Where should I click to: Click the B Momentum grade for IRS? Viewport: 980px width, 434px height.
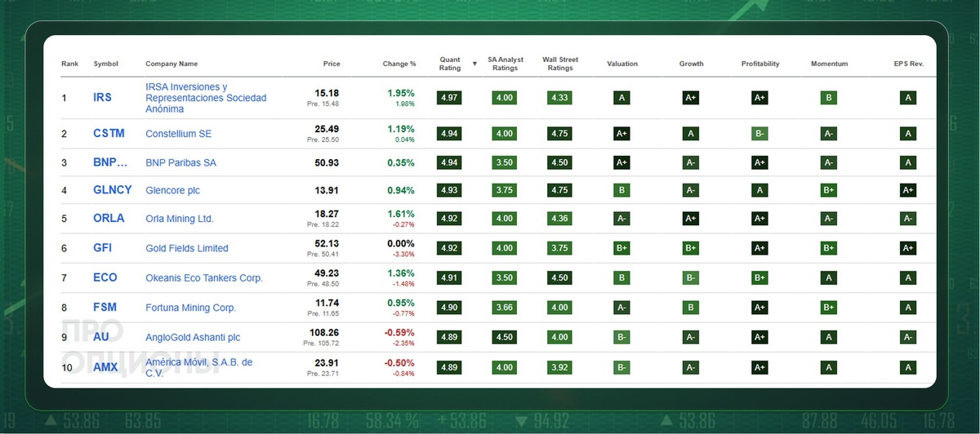click(x=829, y=98)
